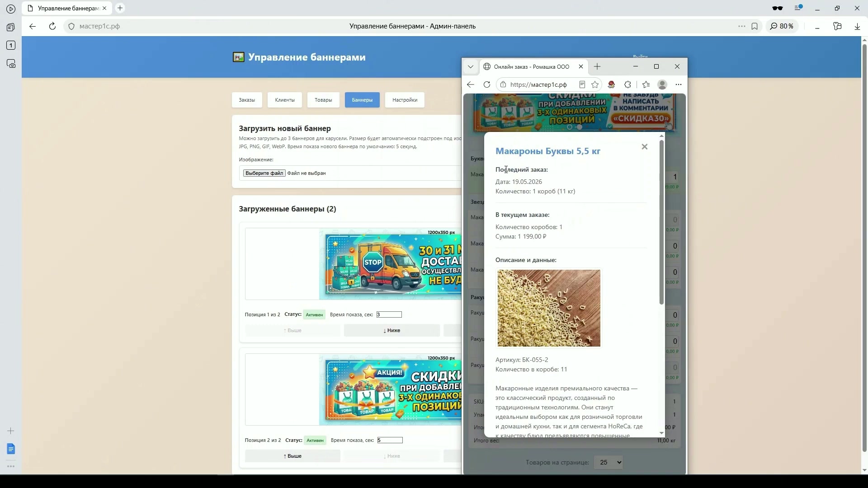868x488 pixels.
Task: Click the pasta letters product image
Action: click(x=549, y=308)
